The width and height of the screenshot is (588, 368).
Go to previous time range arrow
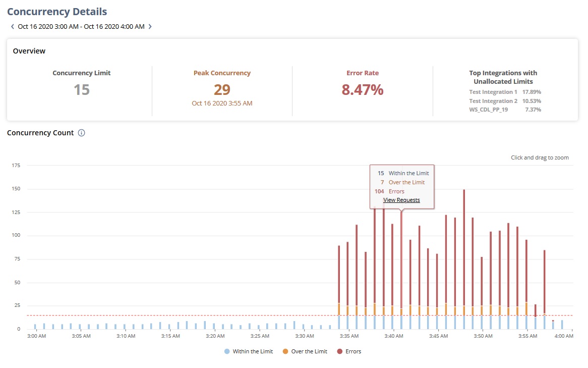tap(13, 27)
